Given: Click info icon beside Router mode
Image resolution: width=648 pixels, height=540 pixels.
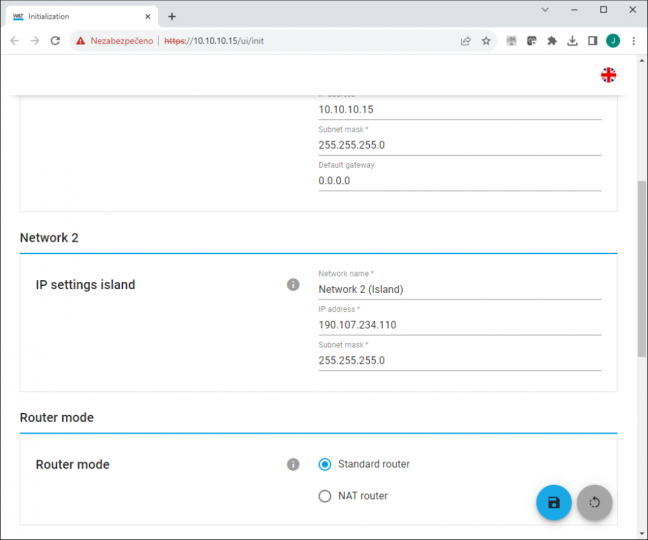Looking at the screenshot, I should [293, 464].
